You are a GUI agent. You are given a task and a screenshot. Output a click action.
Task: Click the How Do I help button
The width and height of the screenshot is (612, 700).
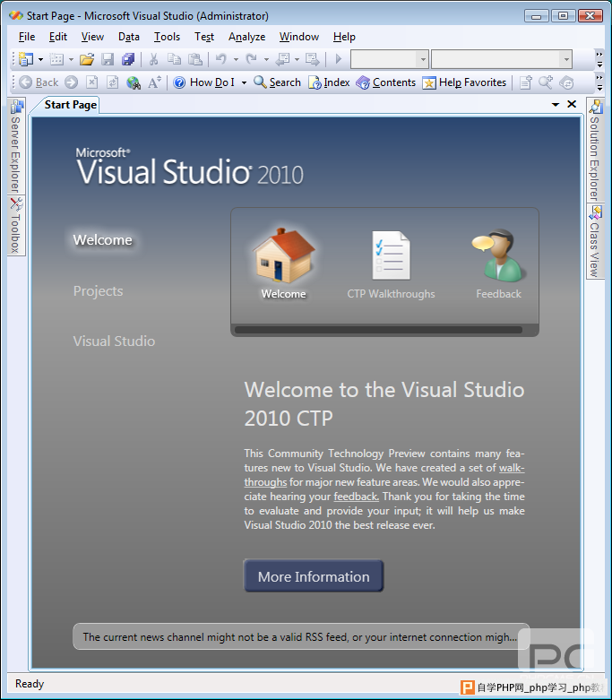tap(203, 82)
